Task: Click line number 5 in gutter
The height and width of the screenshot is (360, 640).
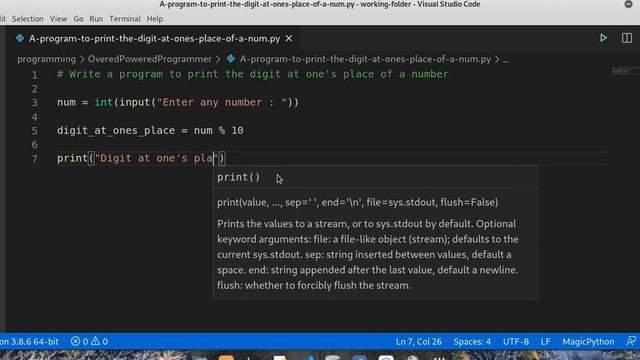Action: [34, 131]
